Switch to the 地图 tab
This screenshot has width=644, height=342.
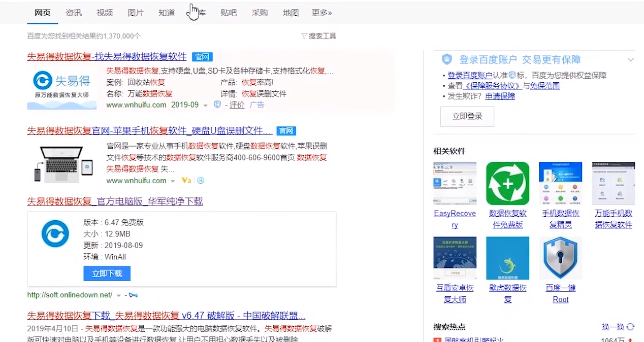291,13
